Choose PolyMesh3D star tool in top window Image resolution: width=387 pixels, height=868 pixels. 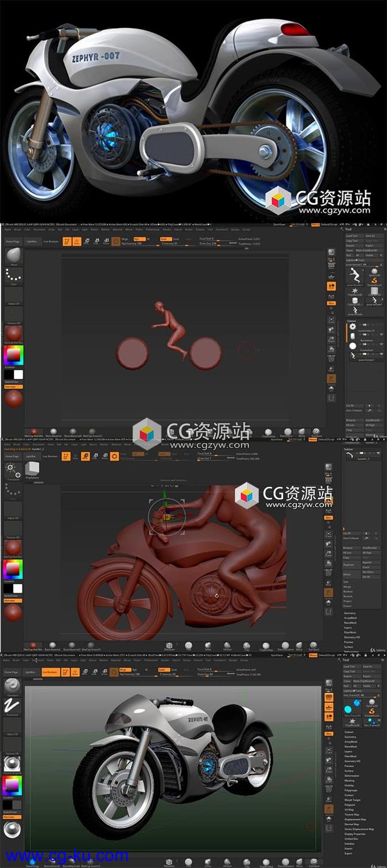354,292
